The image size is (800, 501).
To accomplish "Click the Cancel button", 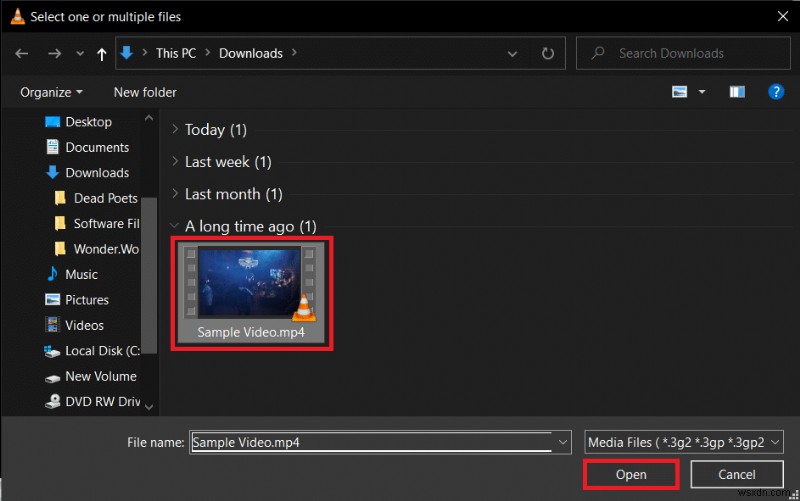I will 737,474.
